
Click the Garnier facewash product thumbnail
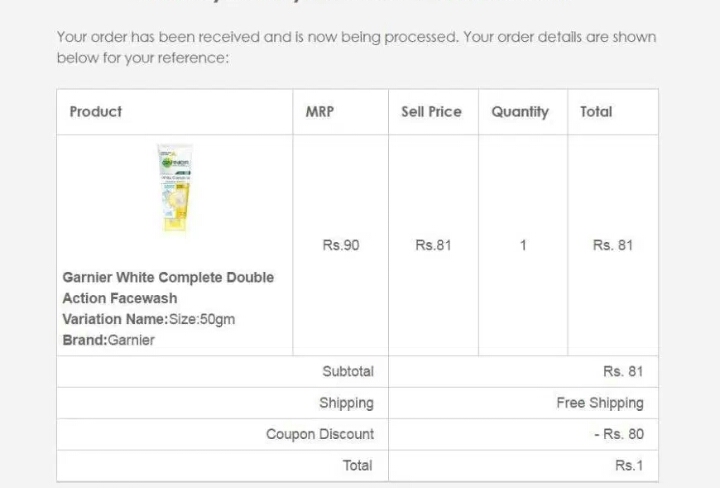[175, 190]
